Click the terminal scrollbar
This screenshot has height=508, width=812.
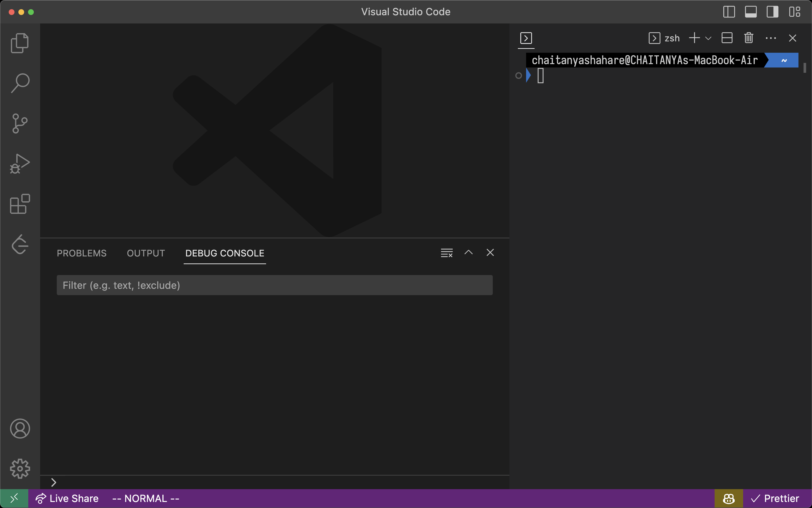click(x=805, y=68)
